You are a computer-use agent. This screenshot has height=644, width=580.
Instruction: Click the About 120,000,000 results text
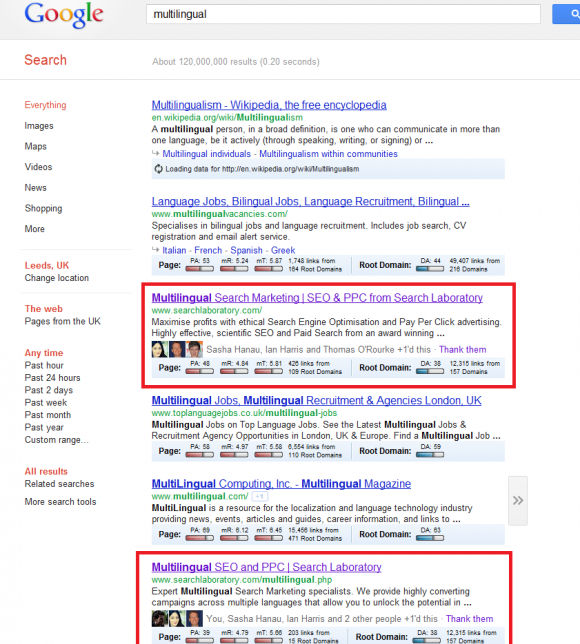(236, 62)
